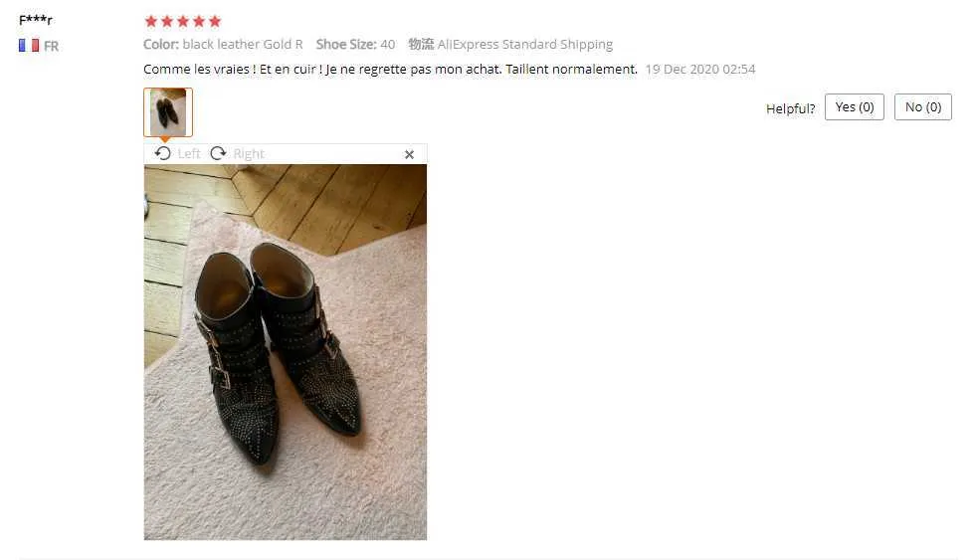The height and width of the screenshot is (560, 974).
Task: Click the Right rotate label
Action: [249, 153]
